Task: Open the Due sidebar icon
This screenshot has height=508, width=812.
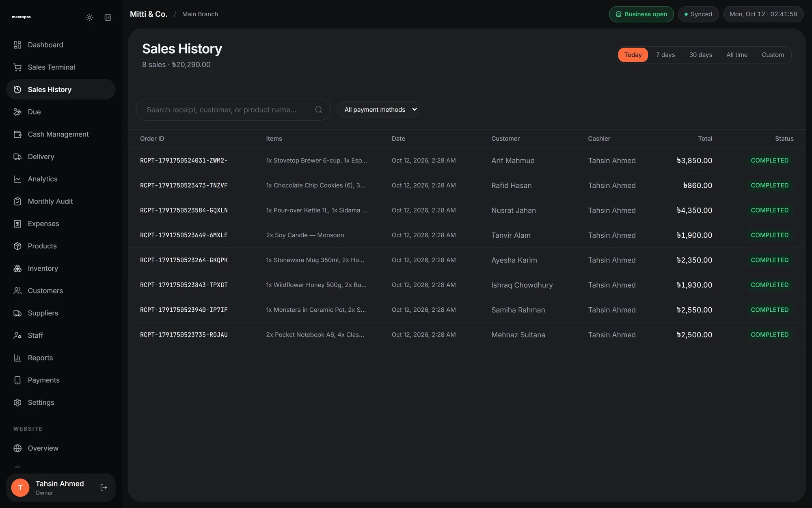Action: coord(17,112)
